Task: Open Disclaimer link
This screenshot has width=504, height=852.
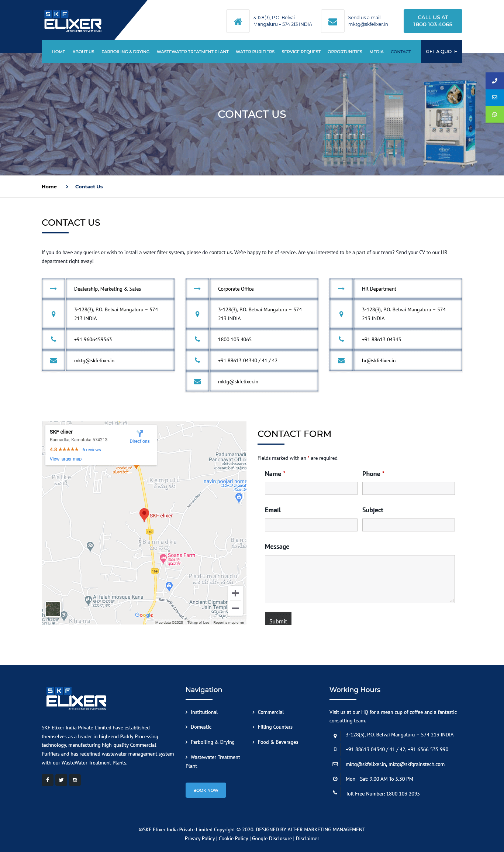Action: pyautogui.click(x=307, y=838)
